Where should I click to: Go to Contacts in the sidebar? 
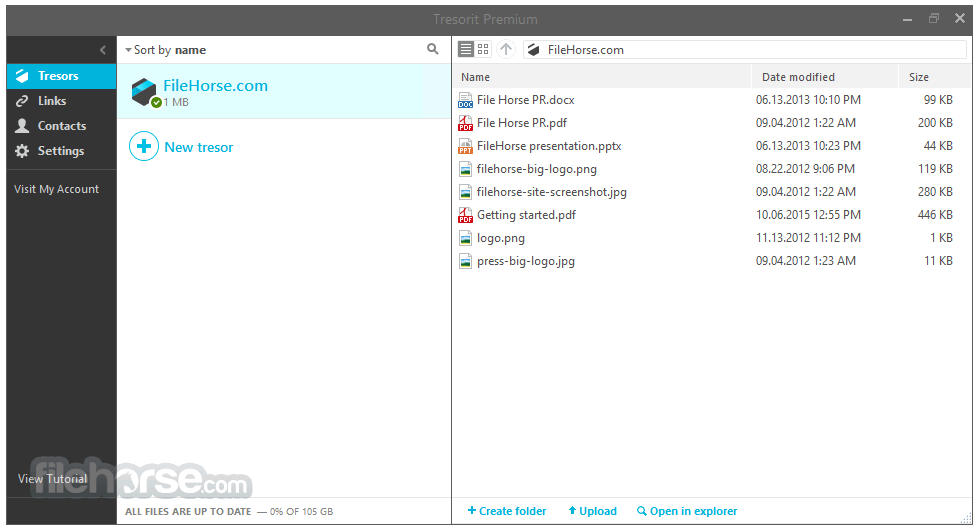pyautogui.click(x=61, y=126)
